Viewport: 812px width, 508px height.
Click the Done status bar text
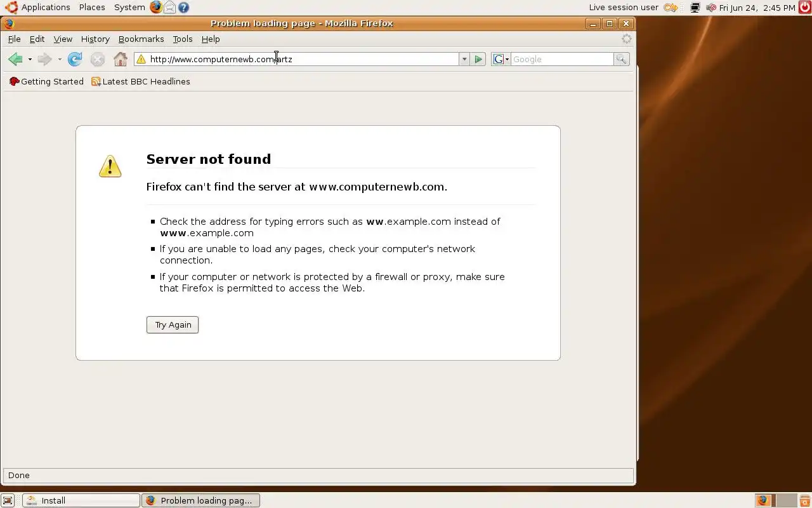coord(19,475)
